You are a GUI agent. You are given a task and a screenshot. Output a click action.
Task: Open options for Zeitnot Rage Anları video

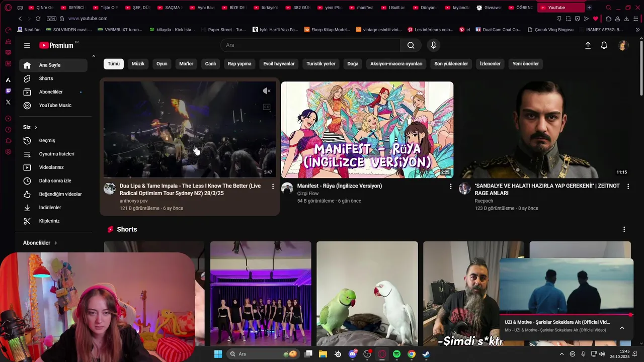(x=628, y=187)
